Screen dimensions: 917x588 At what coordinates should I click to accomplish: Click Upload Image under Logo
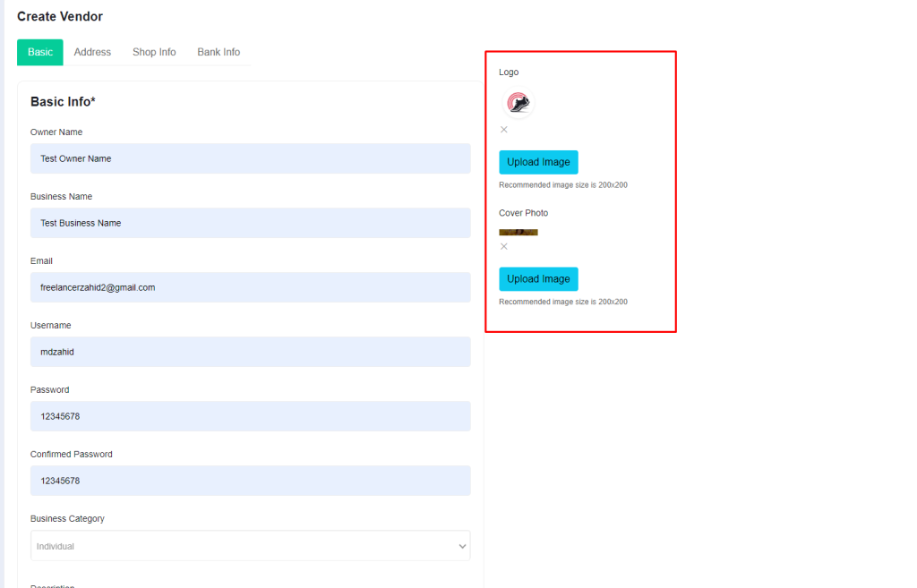(538, 163)
